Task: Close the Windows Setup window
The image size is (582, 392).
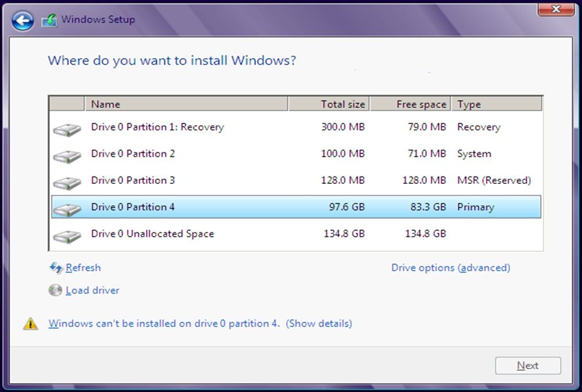Action: [556, 9]
